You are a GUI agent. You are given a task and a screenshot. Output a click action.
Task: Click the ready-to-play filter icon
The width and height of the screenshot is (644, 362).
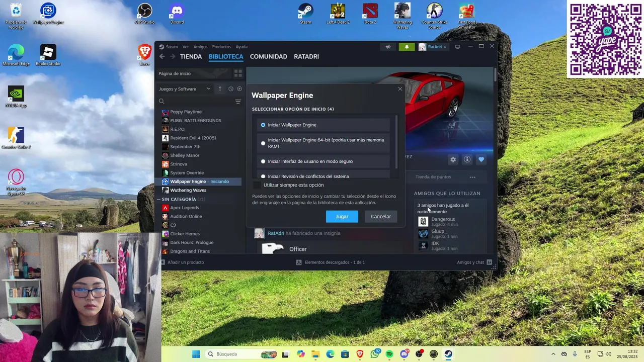(239, 89)
